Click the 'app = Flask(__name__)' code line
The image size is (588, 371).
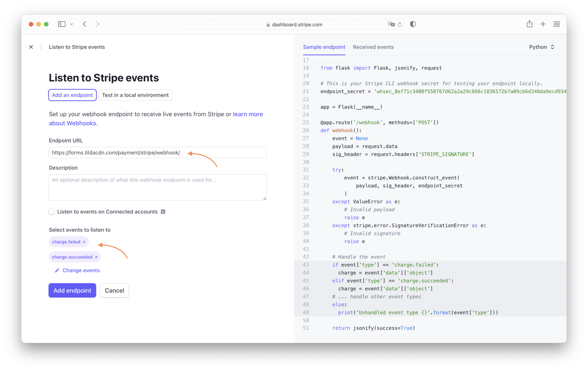pos(351,107)
